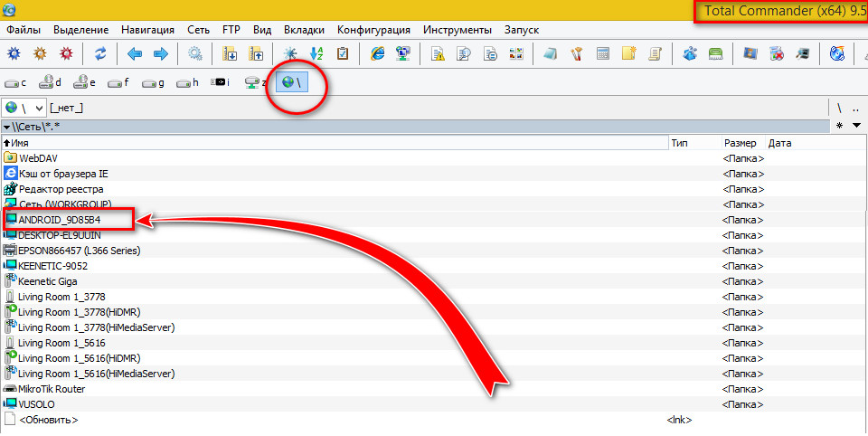Go back with the left arrow icon
This screenshot has width=868, height=436.
point(135,53)
